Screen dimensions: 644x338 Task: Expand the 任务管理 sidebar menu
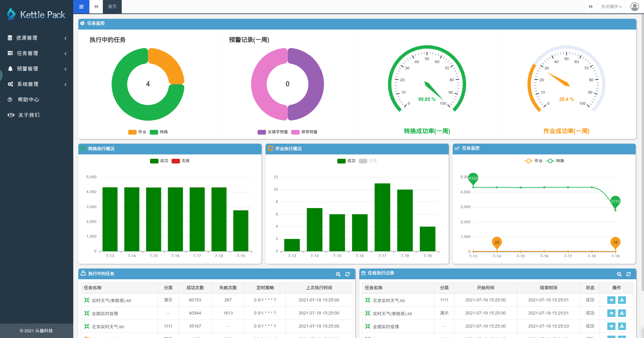(x=37, y=53)
